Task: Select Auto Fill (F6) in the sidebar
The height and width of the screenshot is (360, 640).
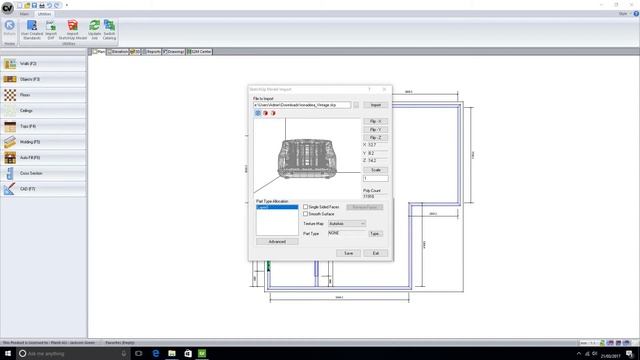Action: pyautogui.click(x=43, y=158)
